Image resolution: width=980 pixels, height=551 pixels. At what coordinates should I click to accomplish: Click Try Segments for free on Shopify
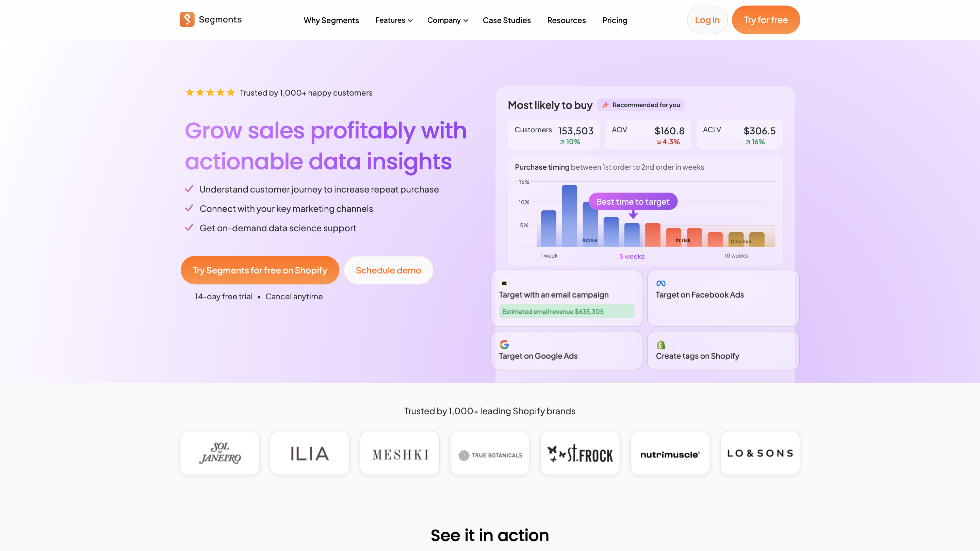coord(260,270)
